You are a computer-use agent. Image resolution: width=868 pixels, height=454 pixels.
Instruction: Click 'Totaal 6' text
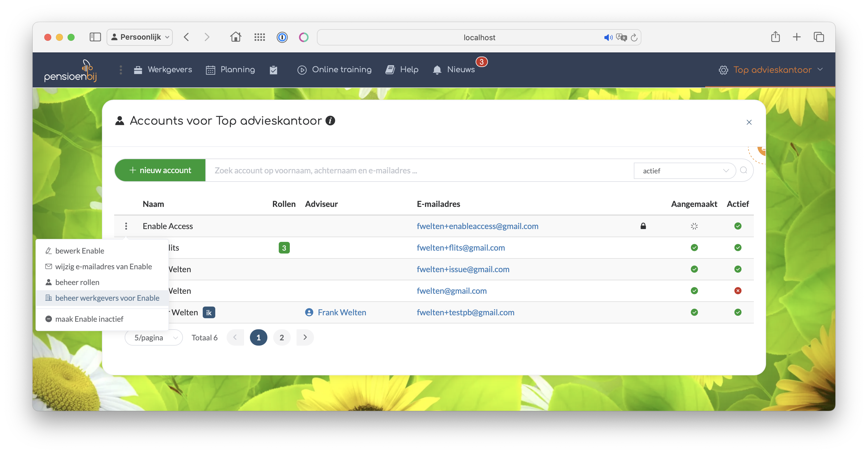coord(204,337)
